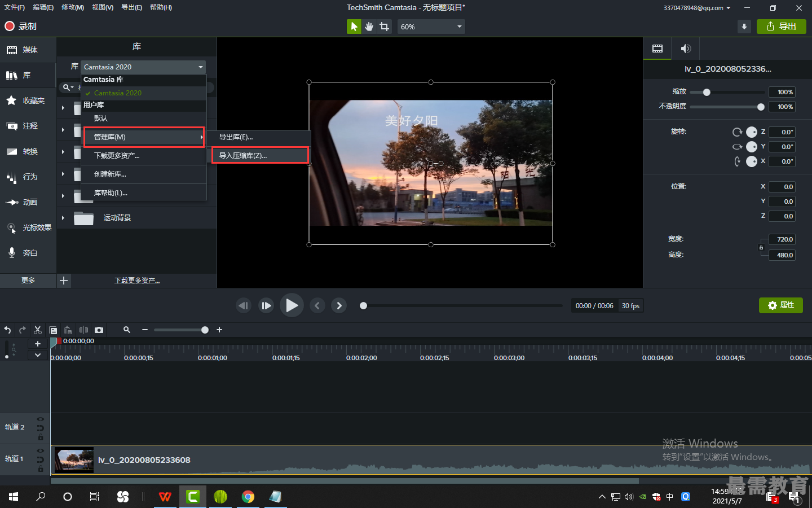Switch to visual properties film tab
This screenshot has height=508, width=812.
coord(657,49)
